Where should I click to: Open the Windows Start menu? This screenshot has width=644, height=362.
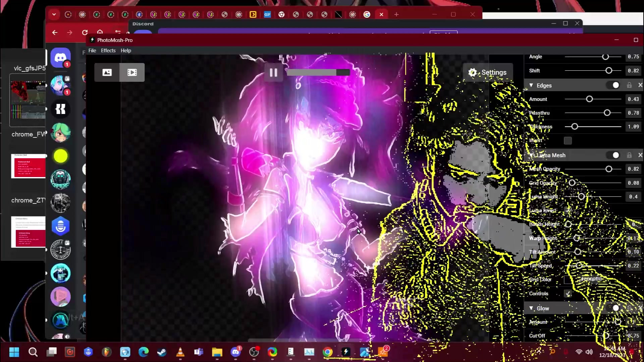click(x=14, y=352)
